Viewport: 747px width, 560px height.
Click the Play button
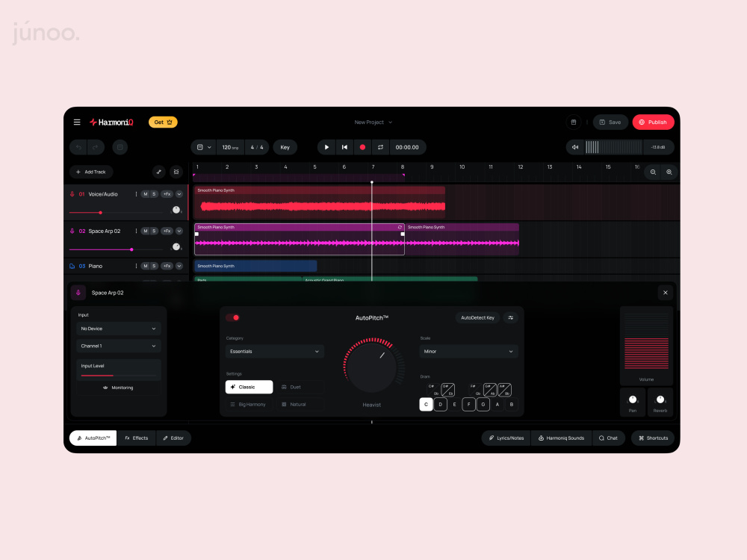(327, 147)
